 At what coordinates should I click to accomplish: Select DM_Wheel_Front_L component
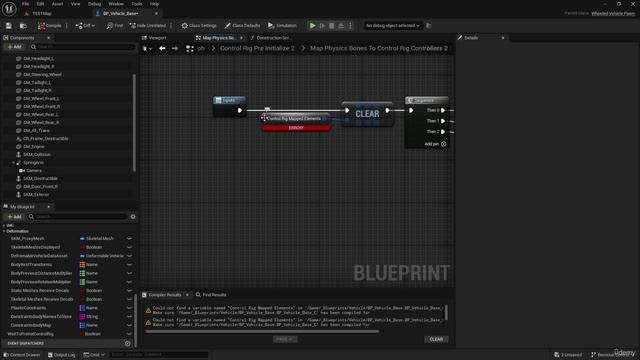tap(41, 99)
